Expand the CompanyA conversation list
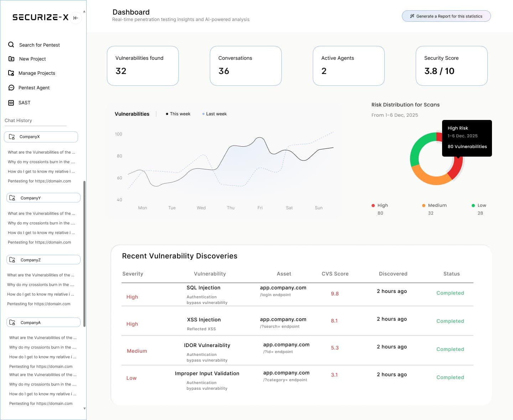Image resolution: width=513 pixels, height=420 pixels. 43,322
